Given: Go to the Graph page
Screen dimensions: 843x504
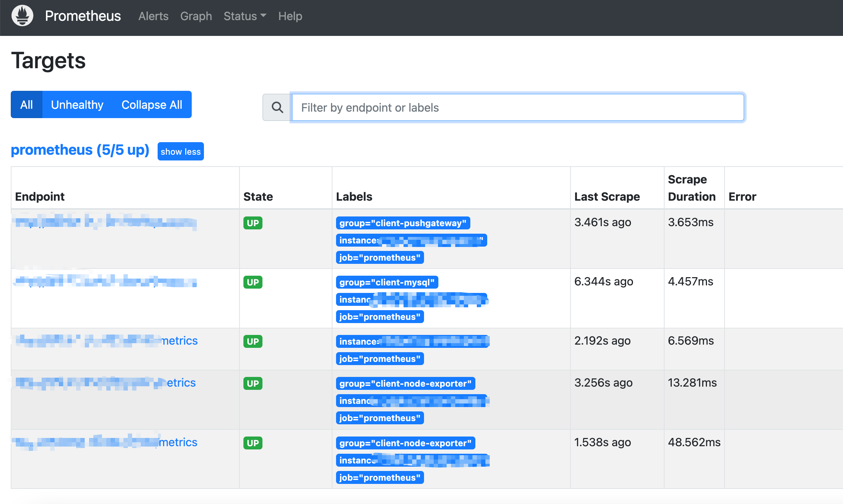Looking at the screenshot, I should point(196,16).
